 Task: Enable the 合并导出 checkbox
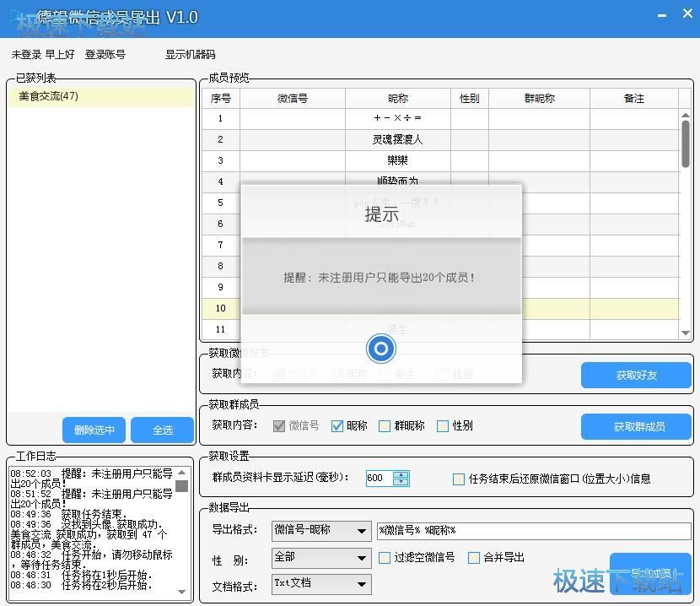(474, 557)
